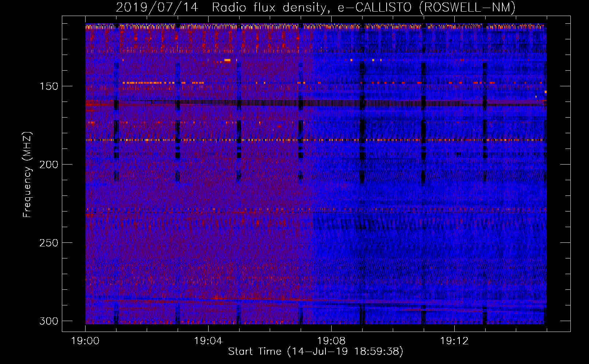Image resolution: width=589 pixels, height=364 pixels.
Task: Select the 19:00 time tick label
Action: tap(85, 341)
